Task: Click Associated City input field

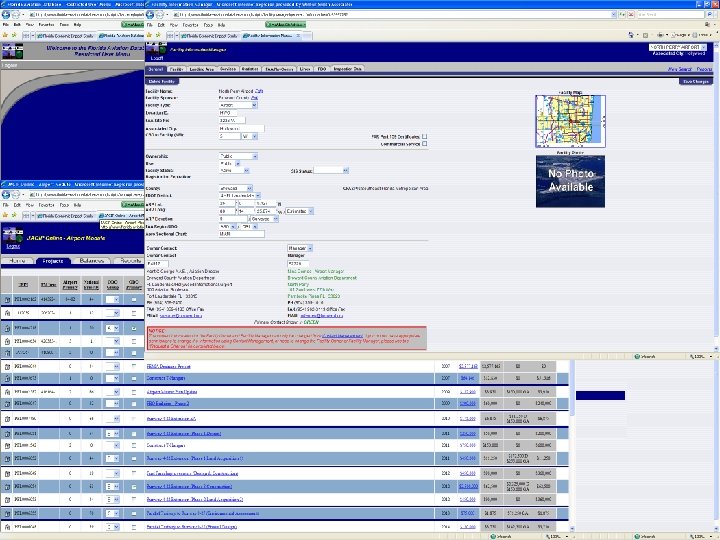Action: tap(242, 129)
